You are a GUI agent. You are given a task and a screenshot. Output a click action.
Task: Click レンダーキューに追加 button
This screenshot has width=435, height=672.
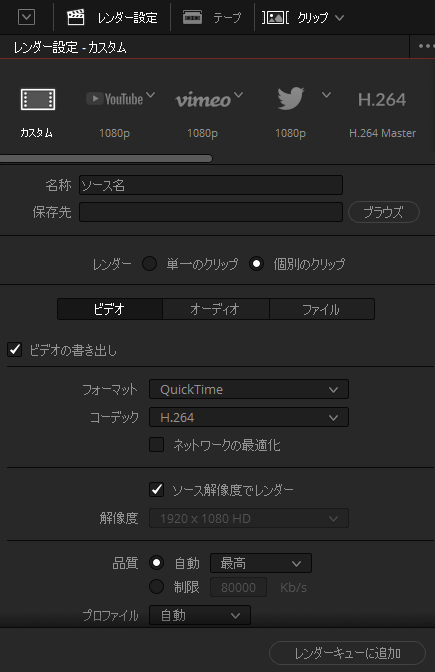coord(347,653)
